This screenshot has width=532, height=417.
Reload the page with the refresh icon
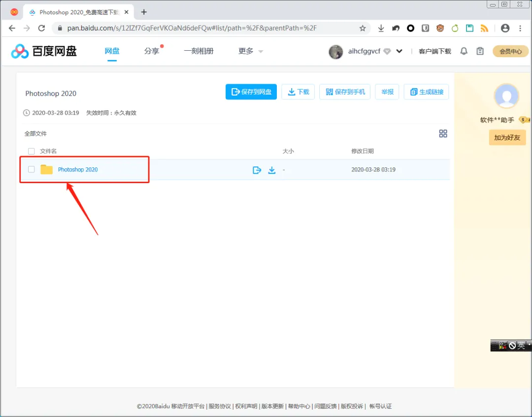[41, 28]
